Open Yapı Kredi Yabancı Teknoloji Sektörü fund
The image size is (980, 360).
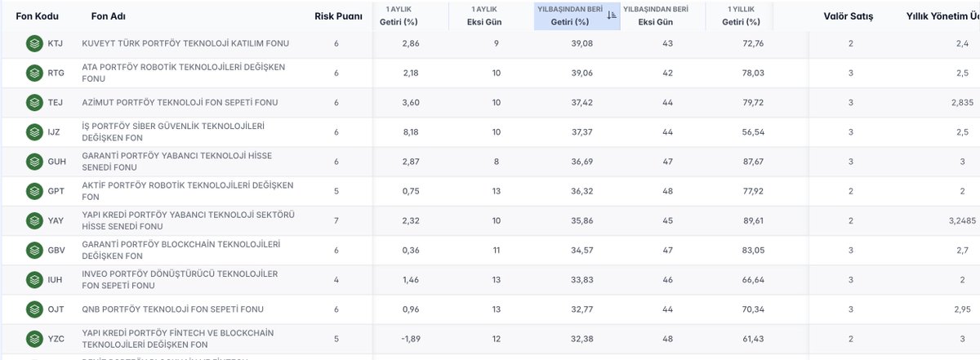coord(189,220)
